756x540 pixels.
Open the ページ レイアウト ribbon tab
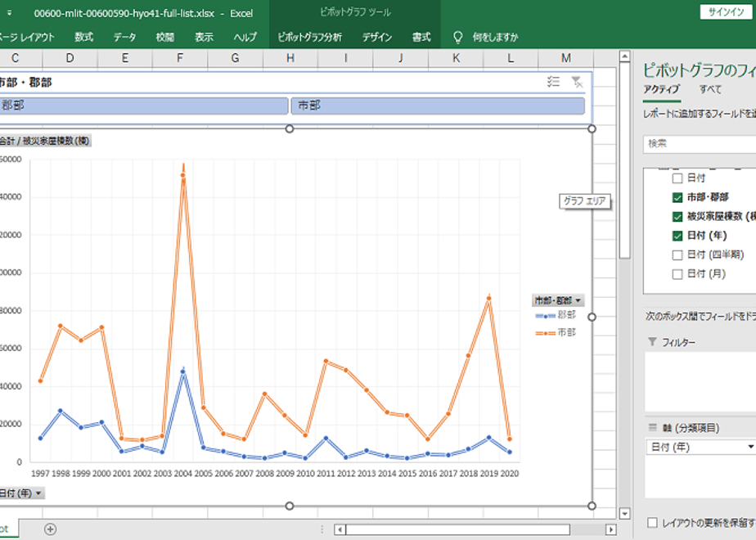click(27, 37)
